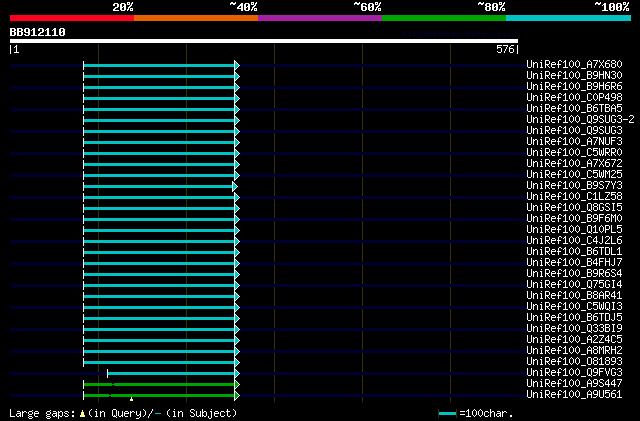Click the UniRef100_Q9SUG3-2 isoform label

click(580, 120)
